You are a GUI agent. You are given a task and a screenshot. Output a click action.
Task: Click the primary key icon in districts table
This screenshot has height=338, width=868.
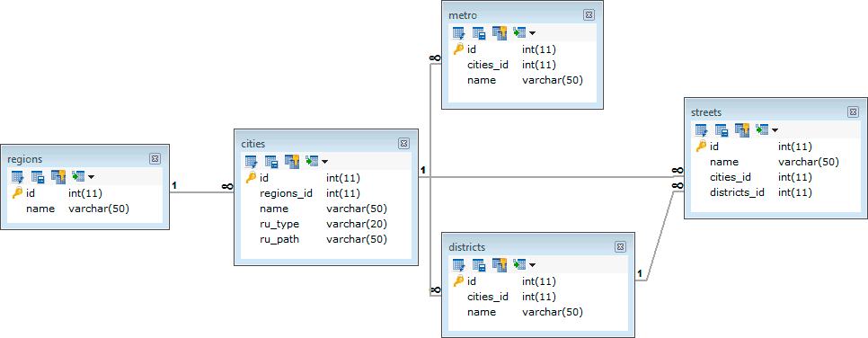(x=458, y=280)
